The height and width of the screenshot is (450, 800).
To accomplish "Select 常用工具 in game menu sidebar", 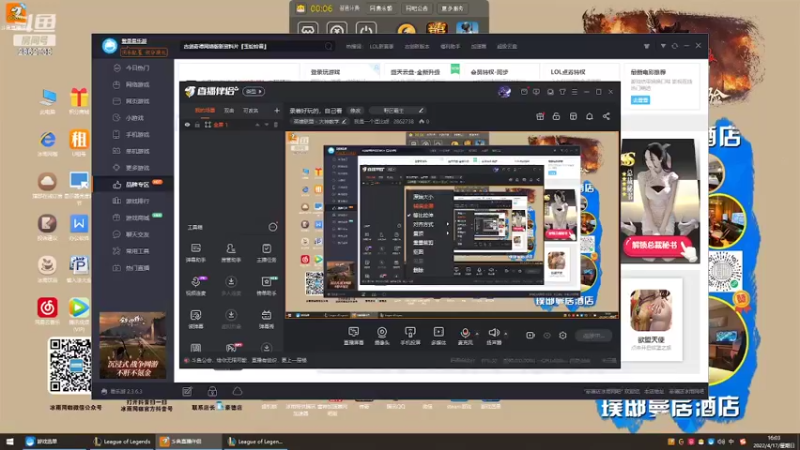I will (x=133, y=251).
